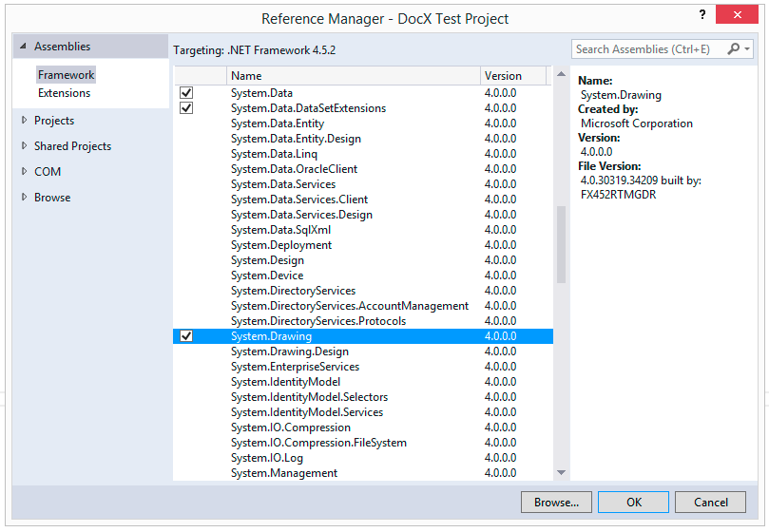This screenshot has width=769, height=532.
Task: Close the Reference Manager dialog
Action: pos(737,14)
